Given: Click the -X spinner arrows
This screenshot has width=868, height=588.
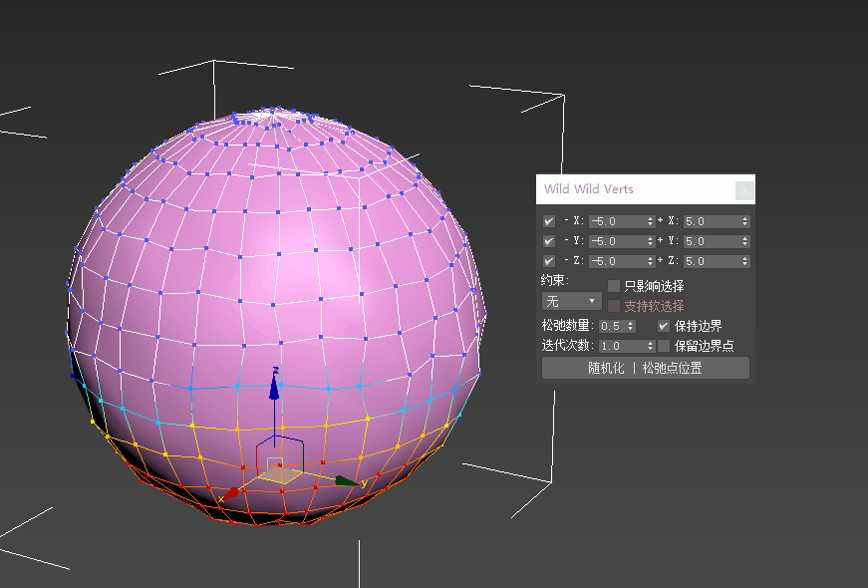Looking at the screenshot, I should (651, 221).
